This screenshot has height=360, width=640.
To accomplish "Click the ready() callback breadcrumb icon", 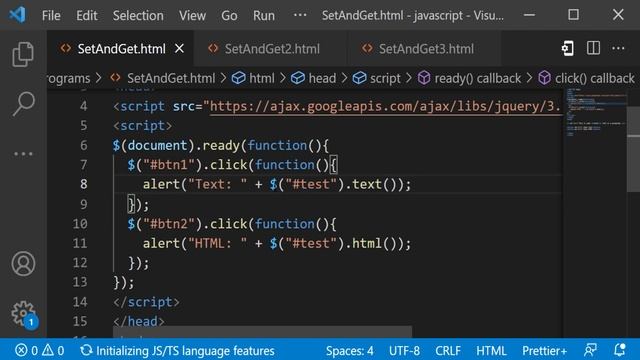I will tap(424, 78).
